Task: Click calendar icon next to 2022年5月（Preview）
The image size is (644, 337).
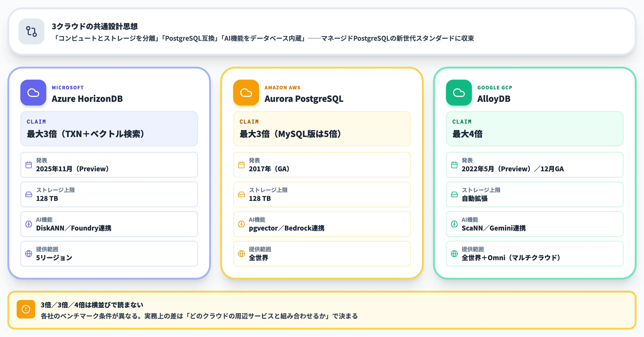Action: [454, 165]
